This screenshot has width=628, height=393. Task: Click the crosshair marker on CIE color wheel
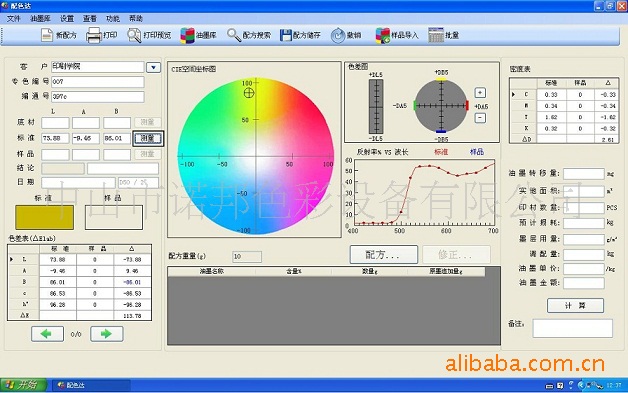pos(249,93)
